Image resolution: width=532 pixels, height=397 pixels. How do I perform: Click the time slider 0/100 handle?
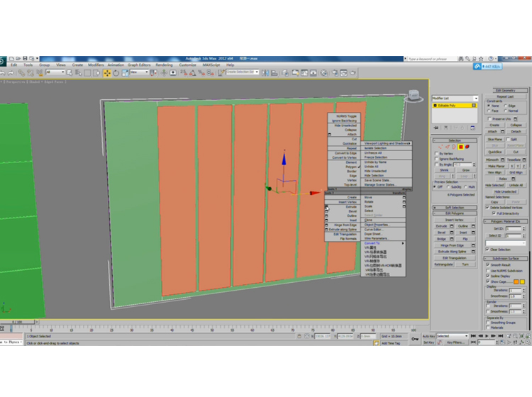[x=17, y=322]
